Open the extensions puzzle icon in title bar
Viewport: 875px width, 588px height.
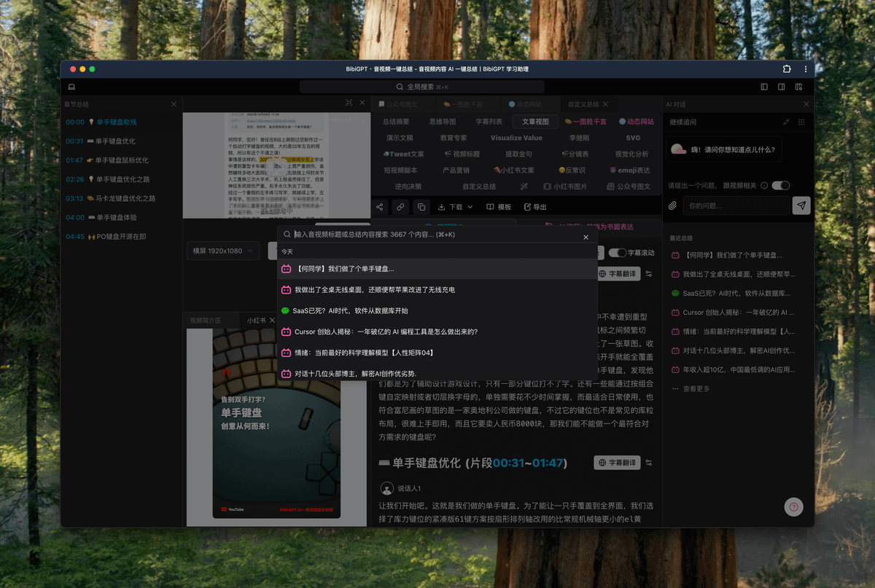787,69
